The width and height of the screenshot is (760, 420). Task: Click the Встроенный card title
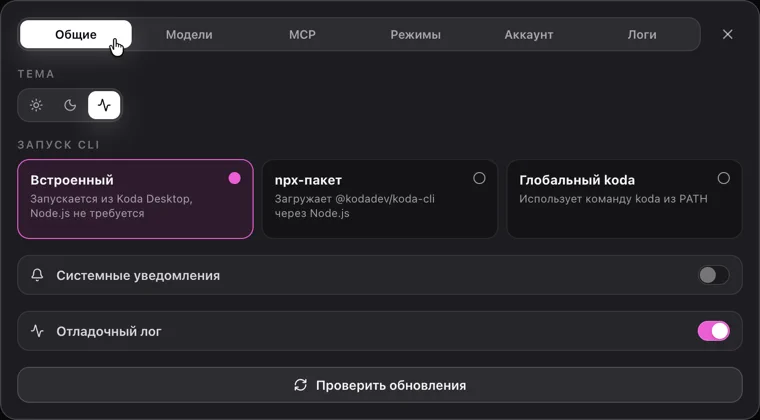click(72, 180)
